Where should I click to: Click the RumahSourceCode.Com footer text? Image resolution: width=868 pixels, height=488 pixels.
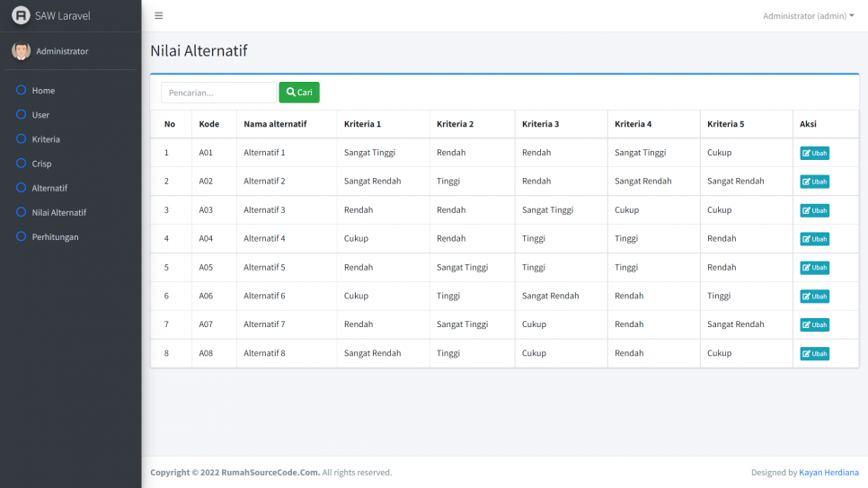point(270,473)
